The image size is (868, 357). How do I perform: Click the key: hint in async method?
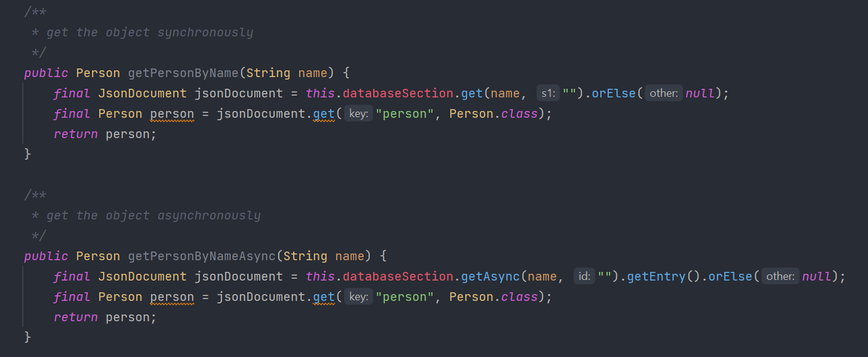358,297
